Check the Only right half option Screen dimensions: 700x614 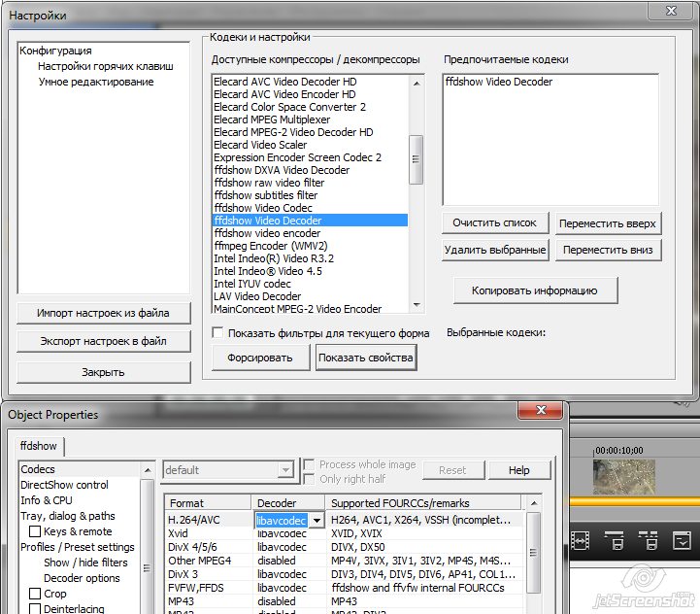309,479
